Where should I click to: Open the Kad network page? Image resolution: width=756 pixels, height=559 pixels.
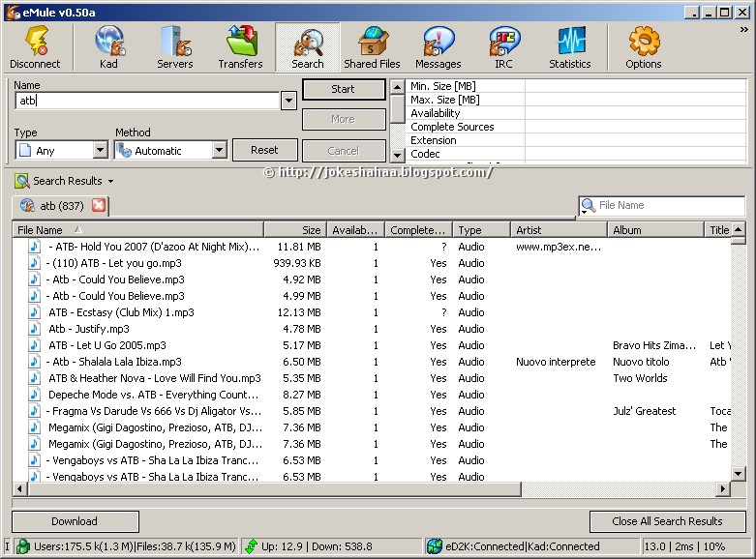pos(109,46)
